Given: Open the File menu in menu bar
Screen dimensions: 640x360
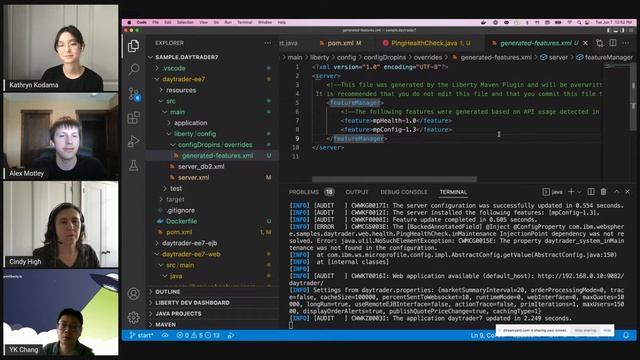Looking at the screenshot, I should (x=156, y=22).
